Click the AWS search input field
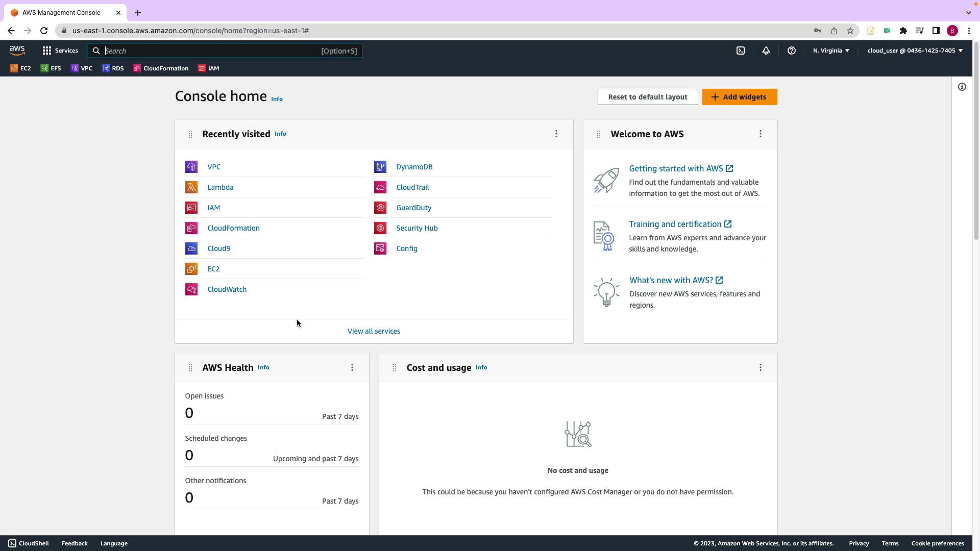The height and width of the screenshot is (551, 980). point(212,51)
